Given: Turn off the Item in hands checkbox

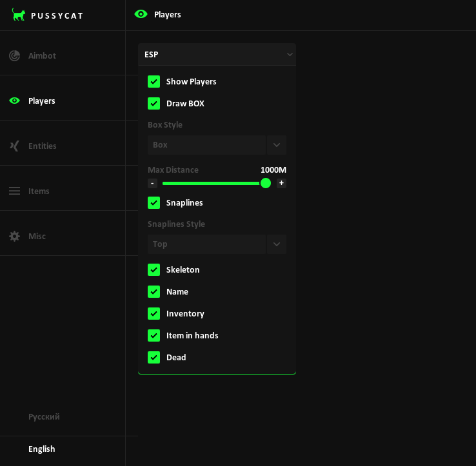Looking at the screenshot, I should pos(154,335).
